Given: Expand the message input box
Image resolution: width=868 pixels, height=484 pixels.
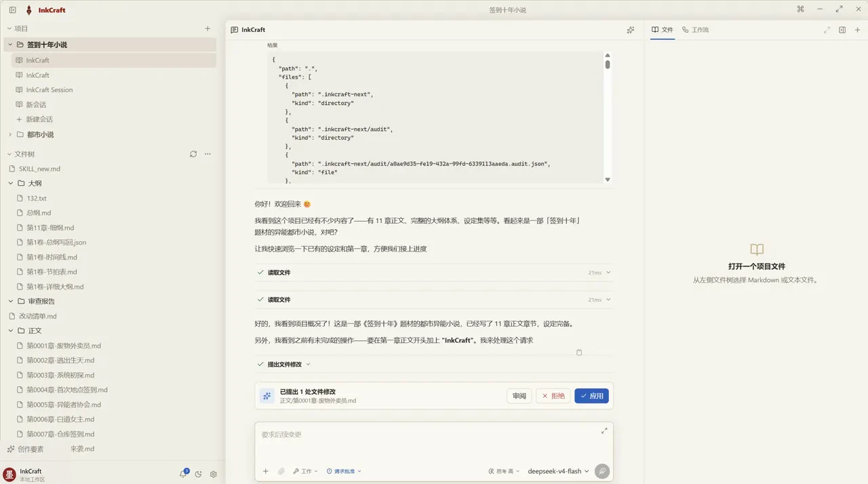Looking at the screenshot, I should [x=604, y=431].
